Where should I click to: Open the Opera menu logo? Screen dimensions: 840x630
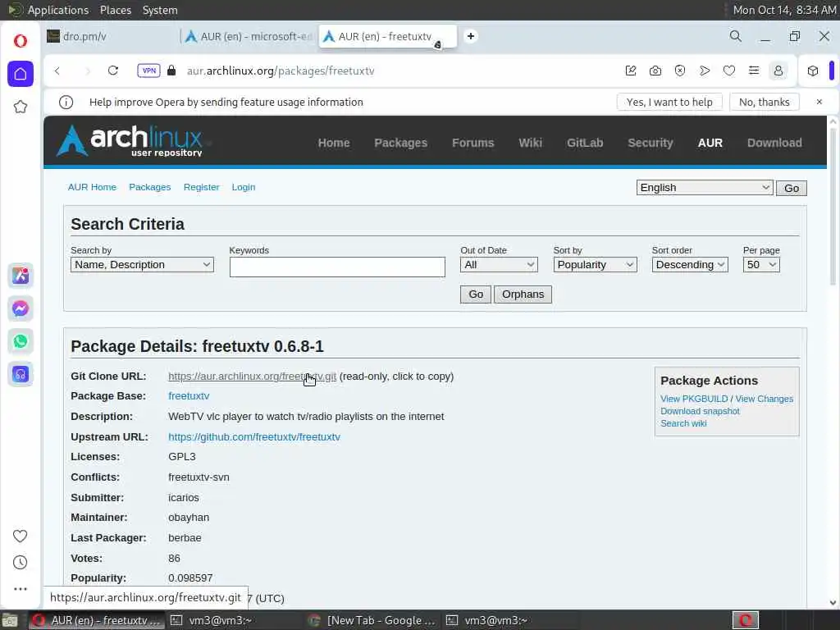tap(21, 41)
